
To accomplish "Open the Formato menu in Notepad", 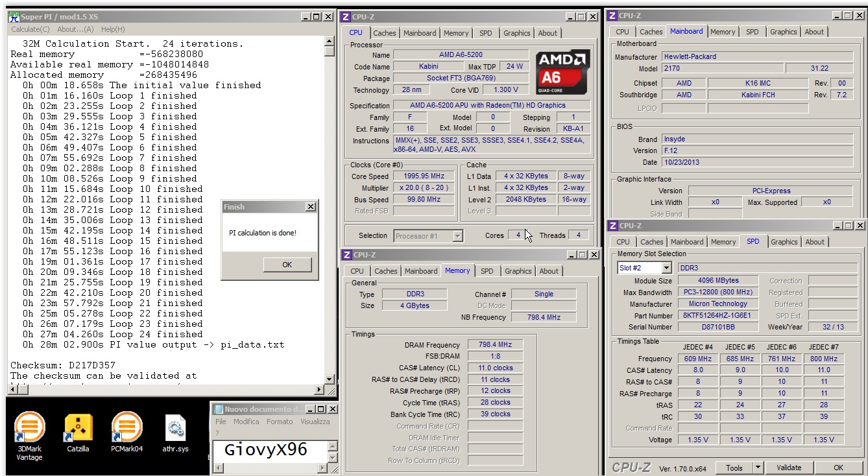I will coord(280,422).
